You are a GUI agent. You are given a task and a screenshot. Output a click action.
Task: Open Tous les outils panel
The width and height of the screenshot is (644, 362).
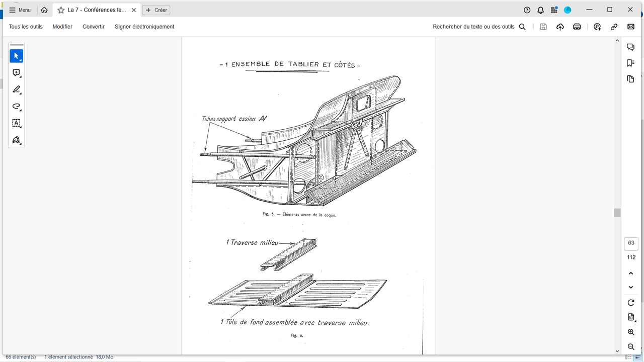point(26,27)
